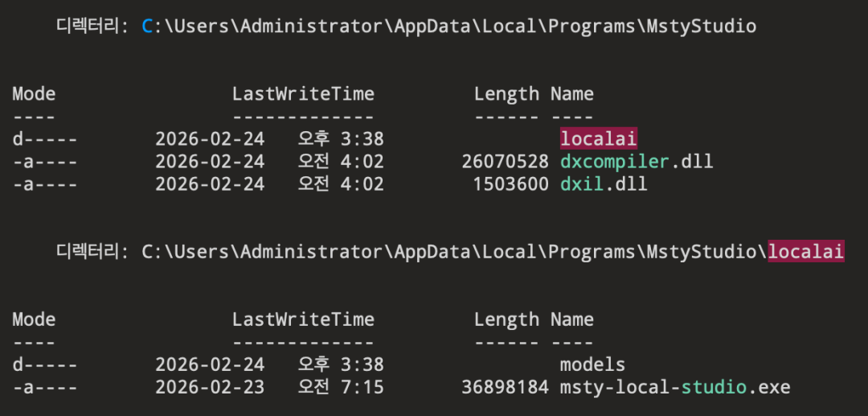Image resolution: width=868 pixels, height=416 pixels.
Task: Click first Mode column header
Action: pos(34,93)
